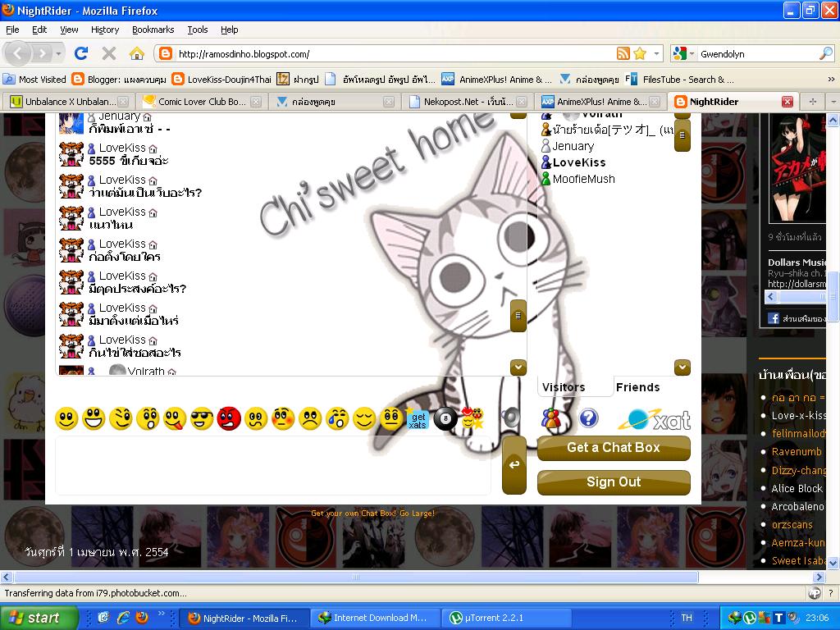Reload the current page
The width and height of the screenshot is (840, 630).
[x=81, y=53]
